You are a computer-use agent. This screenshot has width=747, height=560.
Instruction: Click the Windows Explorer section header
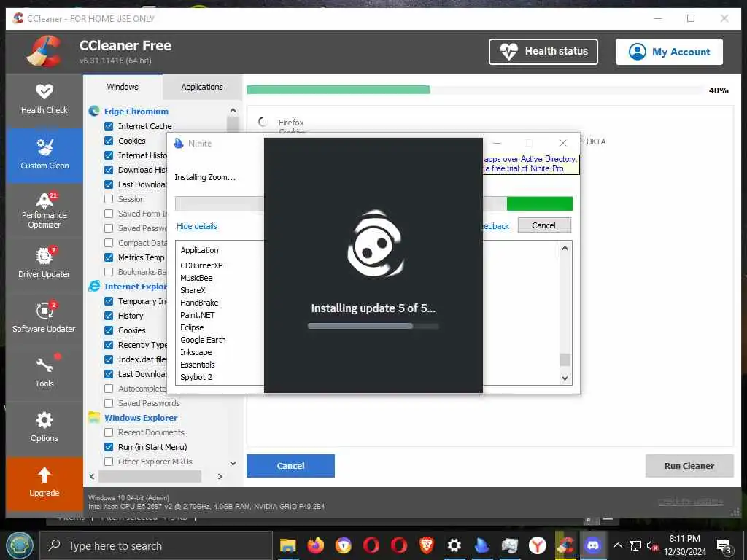tap(141, 418)
